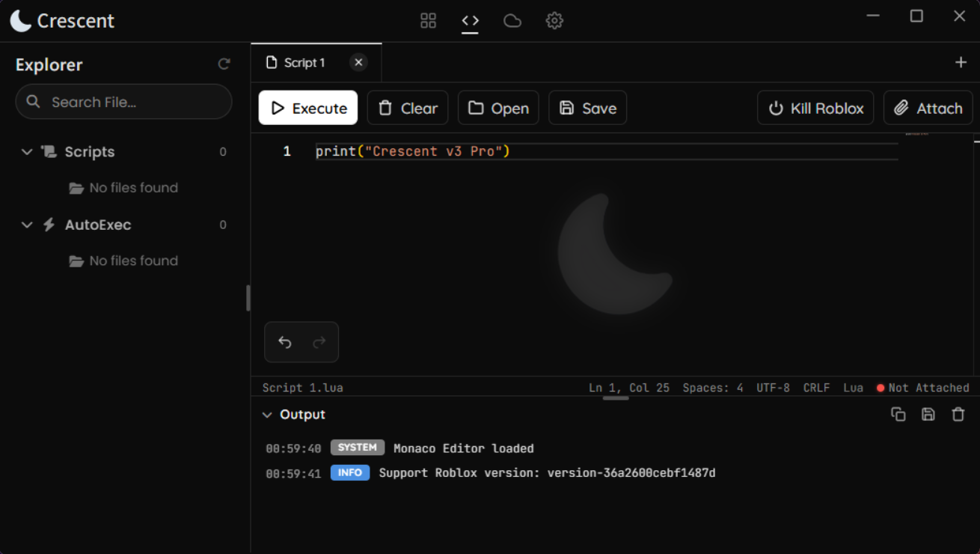Viewport: 980px width, 554px height.
Task: Refresh the Explorer file list
Action: pos(224,64)
